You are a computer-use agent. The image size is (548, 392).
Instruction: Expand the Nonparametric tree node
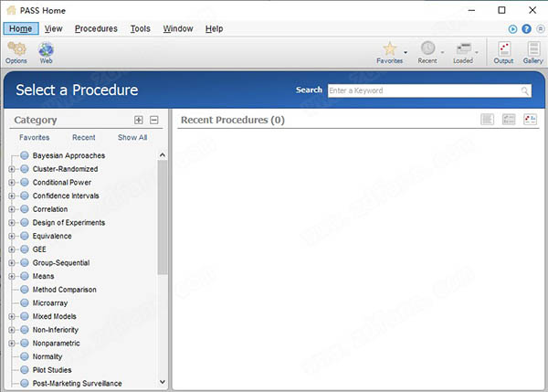coord(12,344)
